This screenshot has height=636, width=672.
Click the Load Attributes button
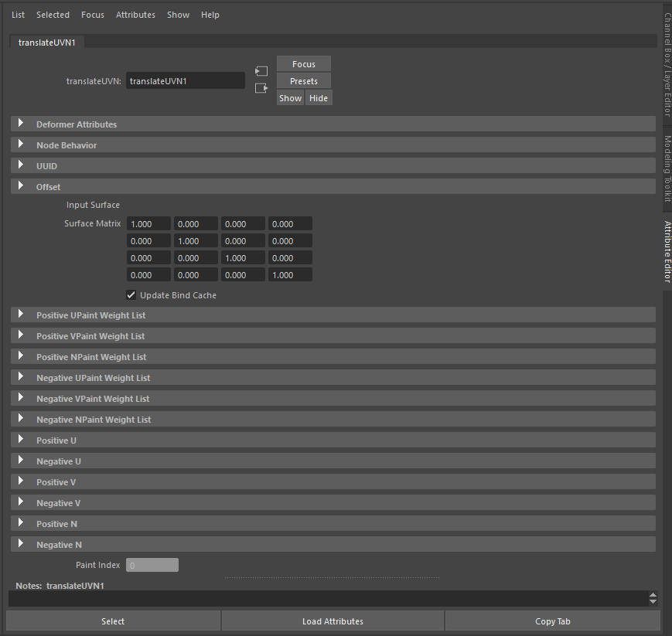point(333,621)
